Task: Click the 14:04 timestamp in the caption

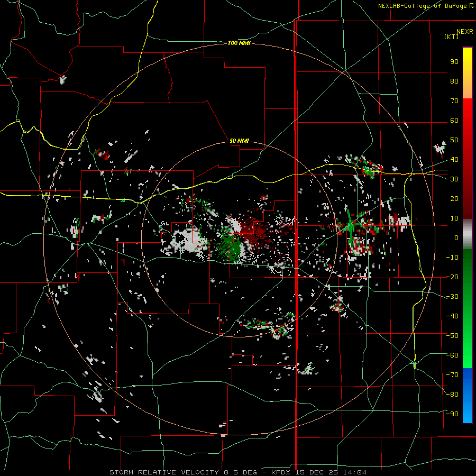Action: [355, 472]
